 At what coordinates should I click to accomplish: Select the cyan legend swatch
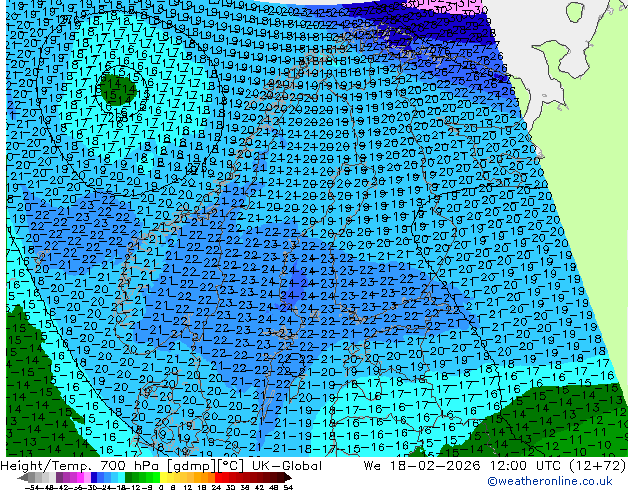pos(121,477)
